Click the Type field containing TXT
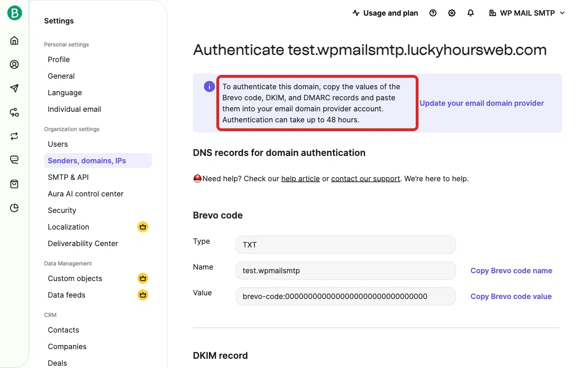The height and width of the screenshot is (368, 588). click(x=345, y=245)
